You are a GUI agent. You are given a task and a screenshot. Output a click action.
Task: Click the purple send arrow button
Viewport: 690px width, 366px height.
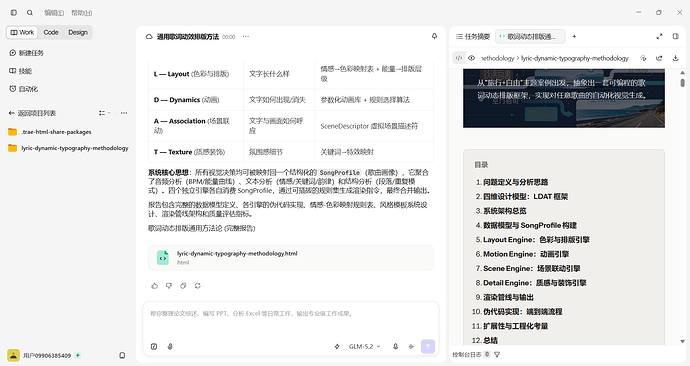click(x=428, y=347)
